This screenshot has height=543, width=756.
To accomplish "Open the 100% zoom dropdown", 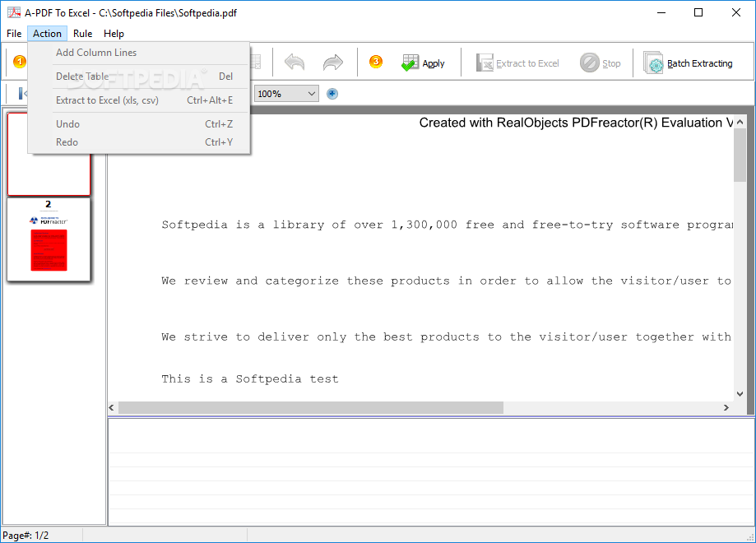I will (x=286, y=94).
